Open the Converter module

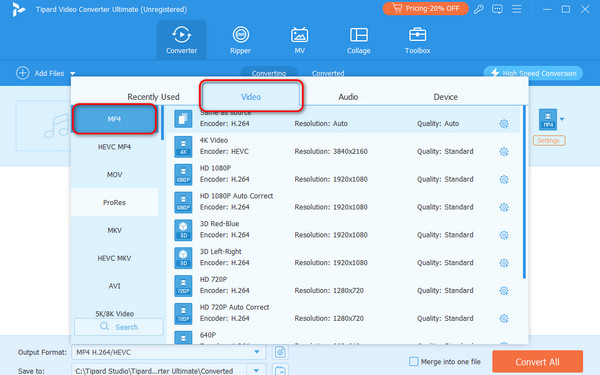[x=181, y=40]
